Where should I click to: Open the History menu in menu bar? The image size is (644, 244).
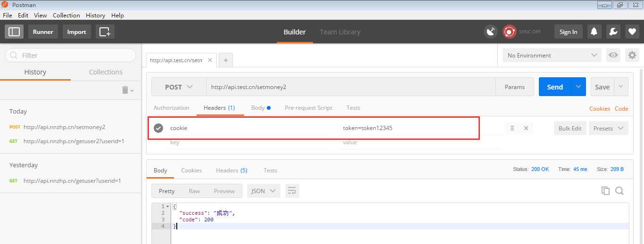(96, 15)
